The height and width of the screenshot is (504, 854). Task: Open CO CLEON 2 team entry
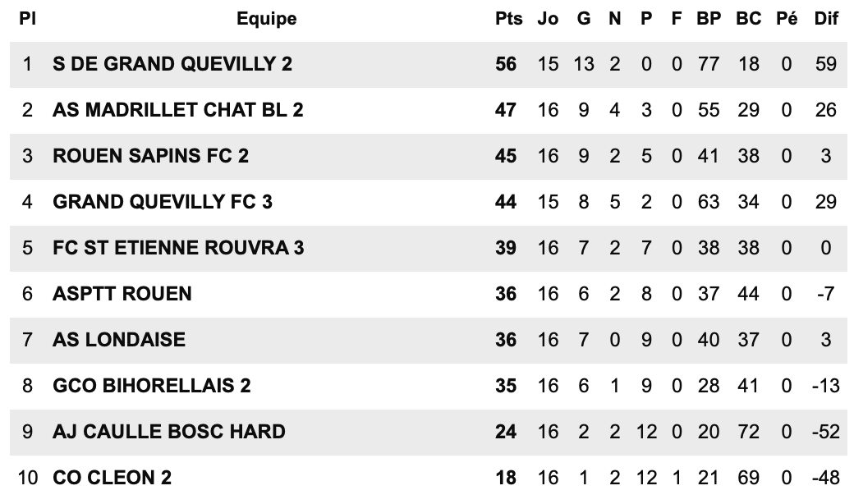[x=112, y=478]
